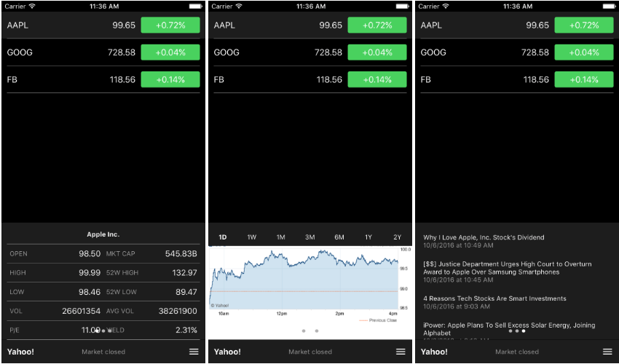This screenshot has width=619, height=364.
Task: Tap the LOW value 98.46
Action: coord(90,292)
